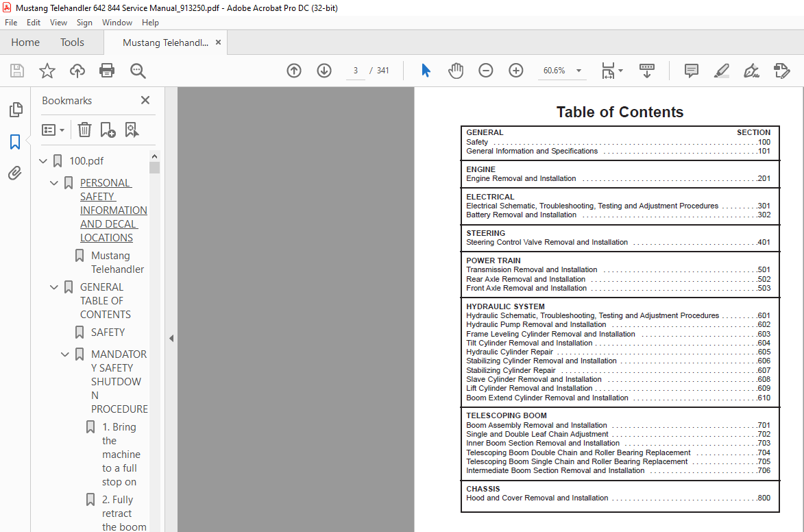Add a new bookmark icon
Image resolution: width=804 pixels, height=532 pixels.
point(108,130)
